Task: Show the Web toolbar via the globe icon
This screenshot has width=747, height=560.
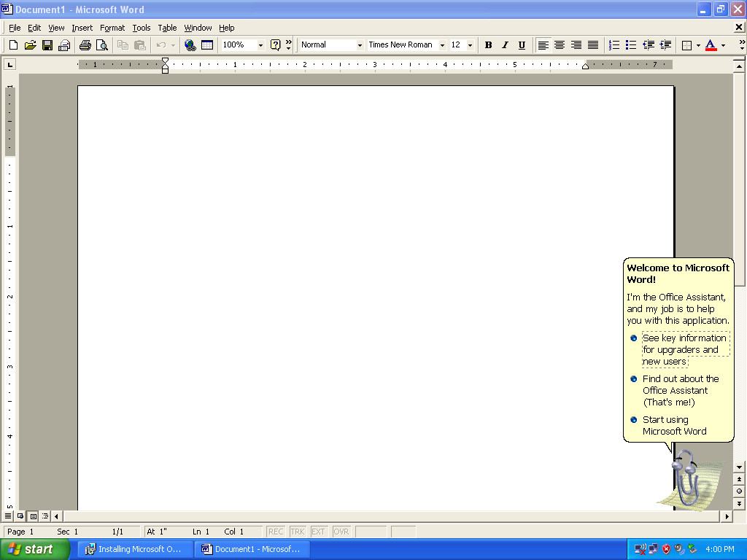Action: click(190, 44)
